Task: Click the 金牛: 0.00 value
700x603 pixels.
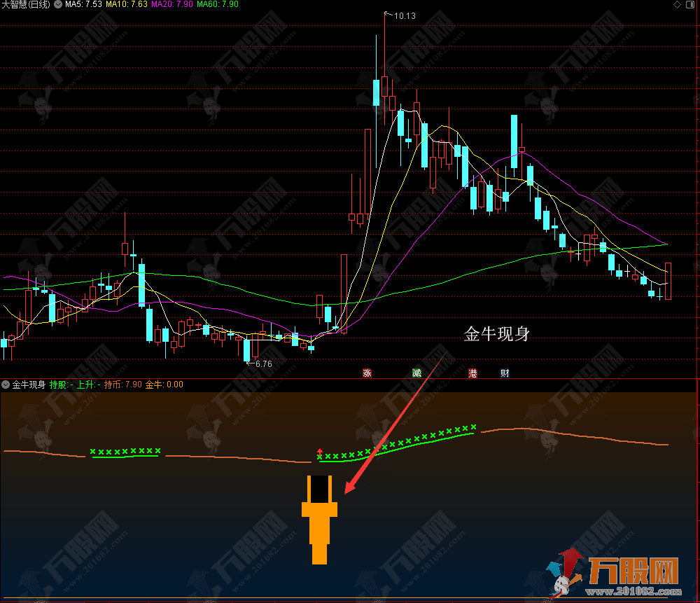Action: 164,384
